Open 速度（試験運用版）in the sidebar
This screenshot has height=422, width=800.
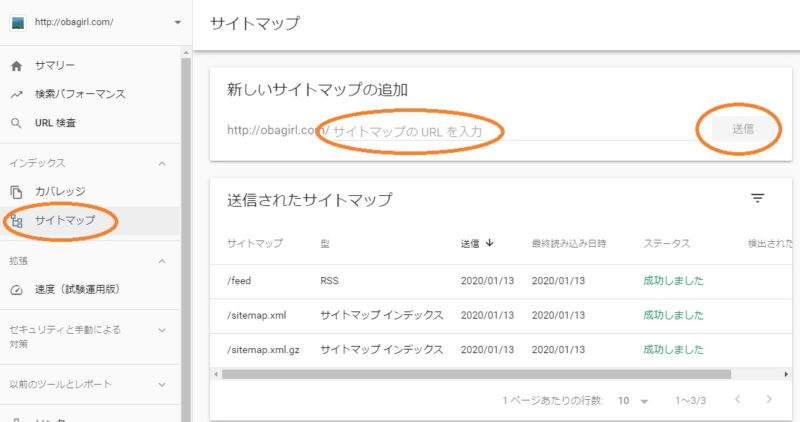[x=90, y=290]
